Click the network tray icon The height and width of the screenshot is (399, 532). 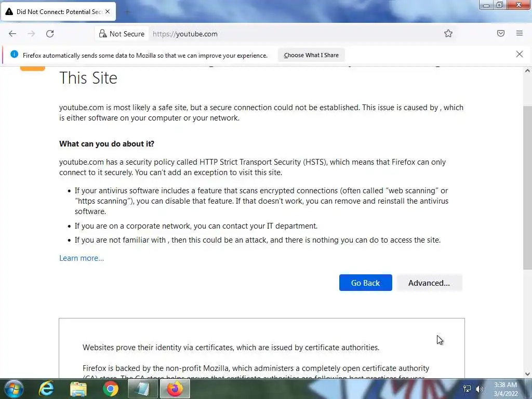(x=467, y=389)
